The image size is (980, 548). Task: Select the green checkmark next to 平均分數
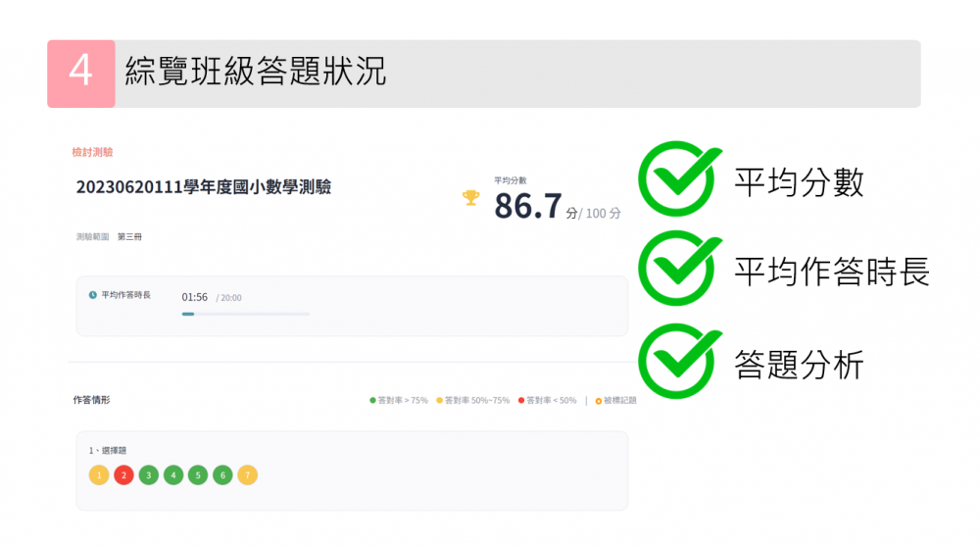(x=677, y=180)
